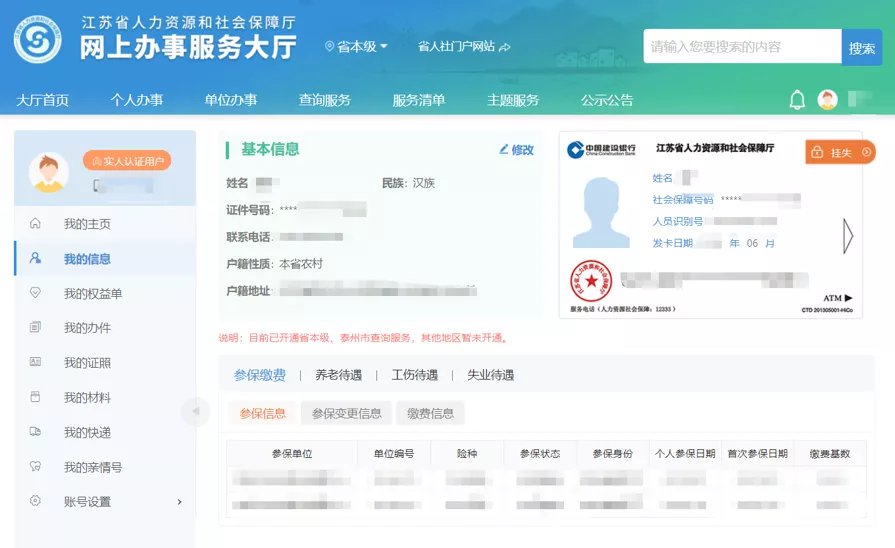Select the 缴费信息 sub-tab
The height and width of the screenshot is (548, 895).
[429, 413]
